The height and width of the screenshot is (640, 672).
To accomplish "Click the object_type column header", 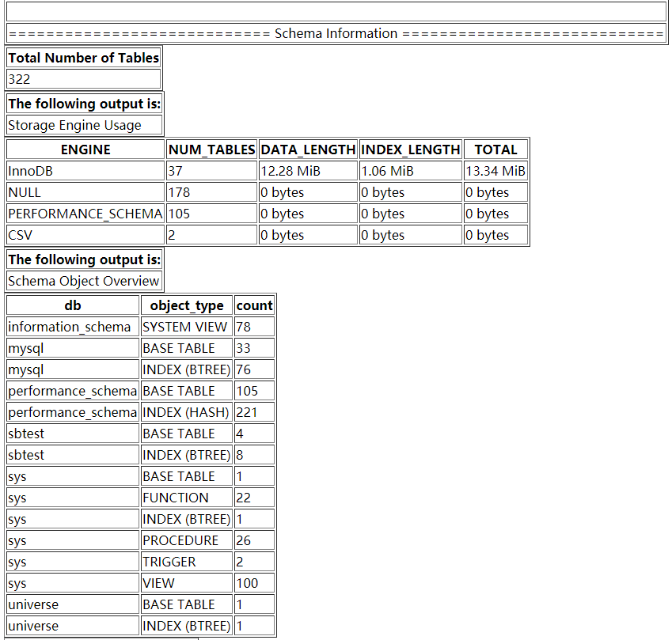I will point(187,305).
